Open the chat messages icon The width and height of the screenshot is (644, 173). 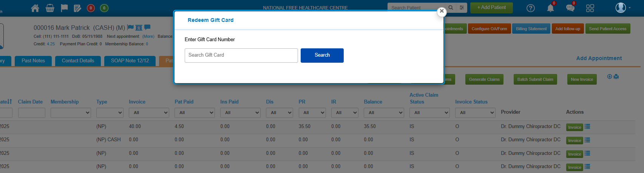pyautogui.click(x=570, y=8)
